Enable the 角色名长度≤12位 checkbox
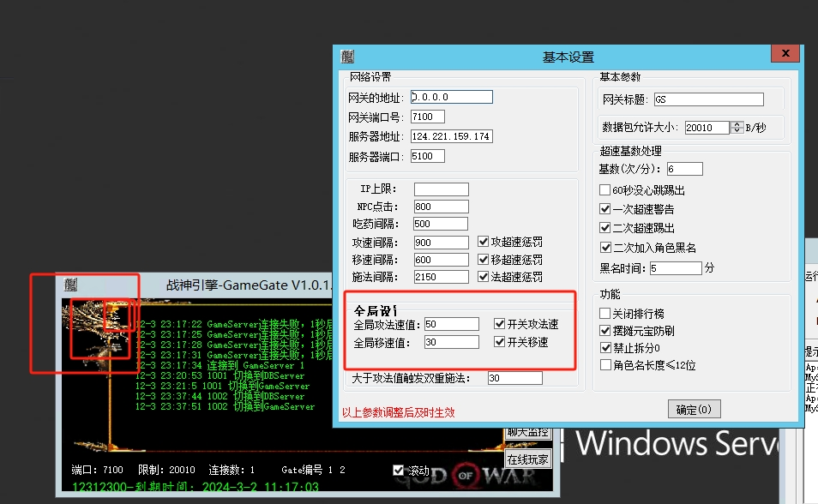818x504 pixels. pos(605,365)
